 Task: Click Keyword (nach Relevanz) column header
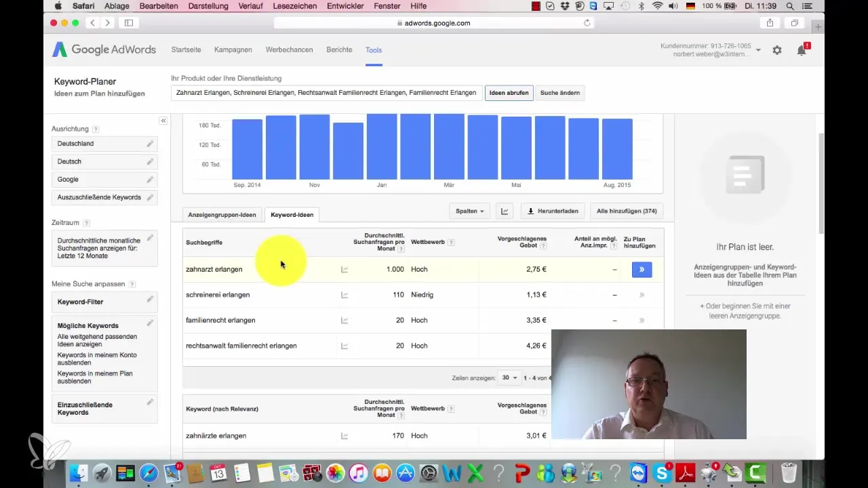click(222, 409)
